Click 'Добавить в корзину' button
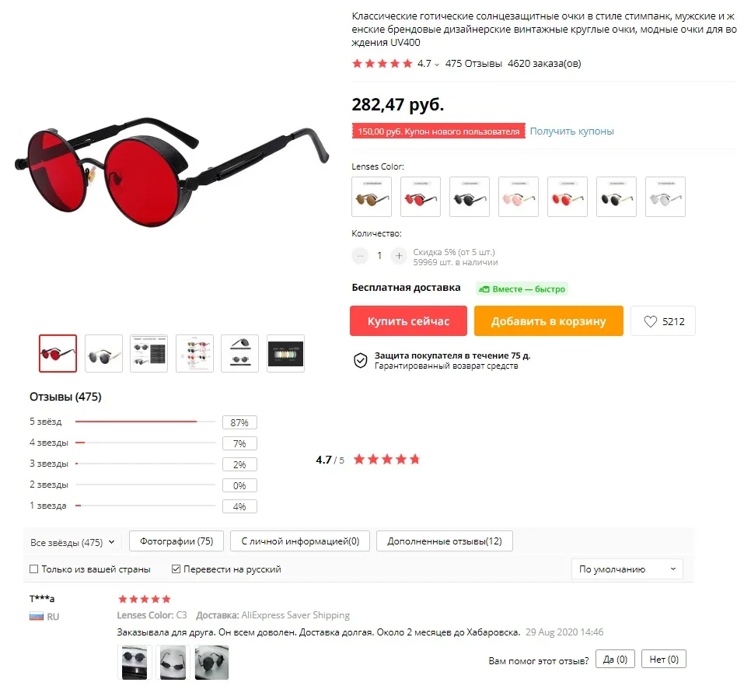The image size is (751, 700). (x=549, y=321)
